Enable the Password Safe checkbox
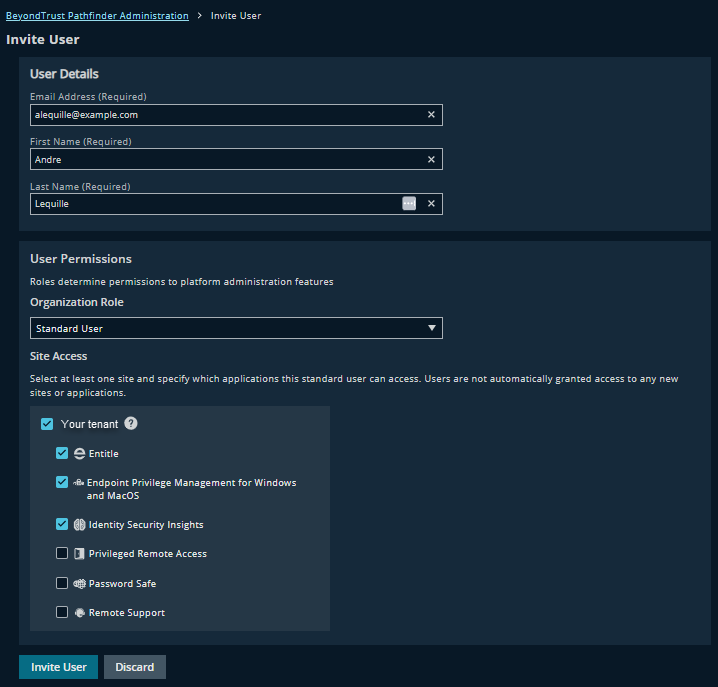 pyautogui.click(x=62, y=583)
